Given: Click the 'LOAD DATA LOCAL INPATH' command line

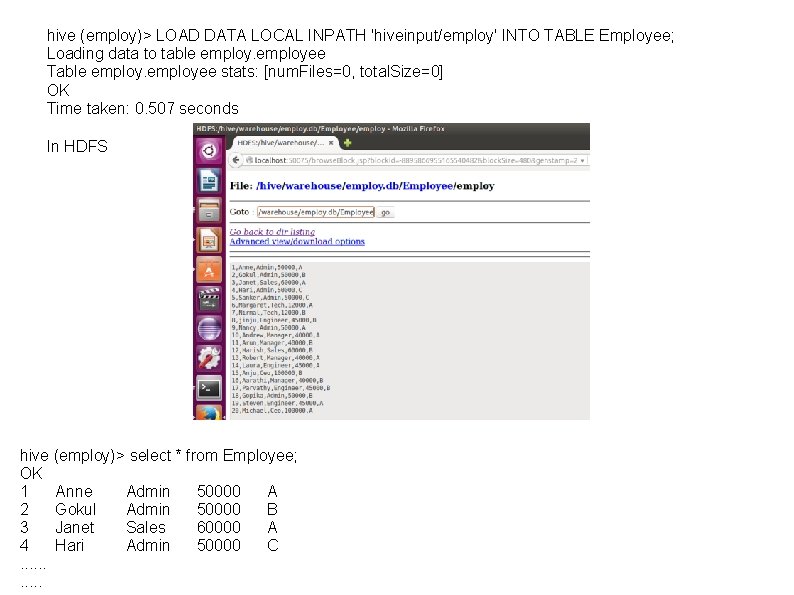Looking at the screenshot, I should (360, 35).
